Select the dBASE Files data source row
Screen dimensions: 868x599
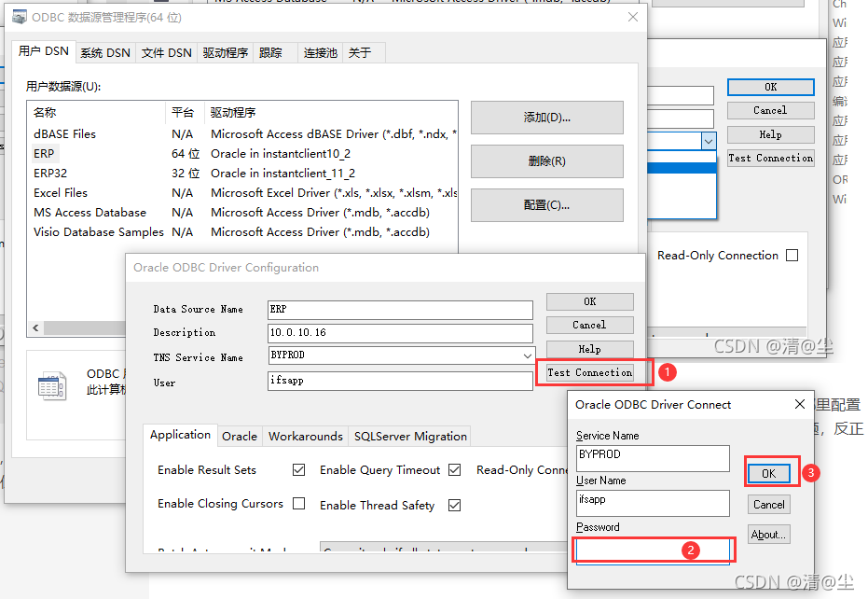242,134
